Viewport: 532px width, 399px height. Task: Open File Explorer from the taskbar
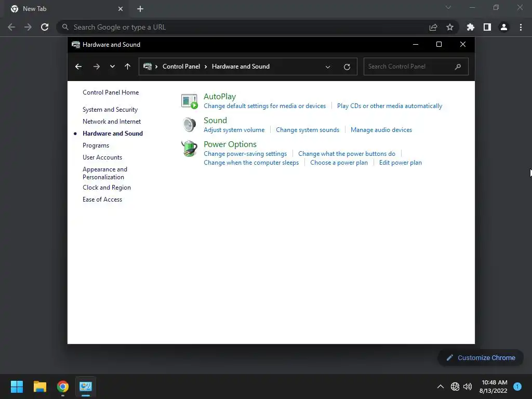[39, 387]
